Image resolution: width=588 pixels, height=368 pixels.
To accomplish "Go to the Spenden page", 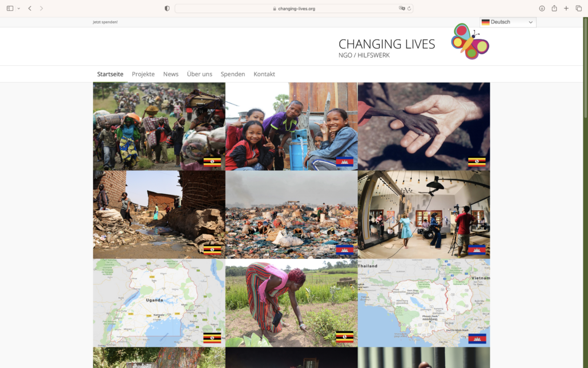I will (x=232, y=74).
